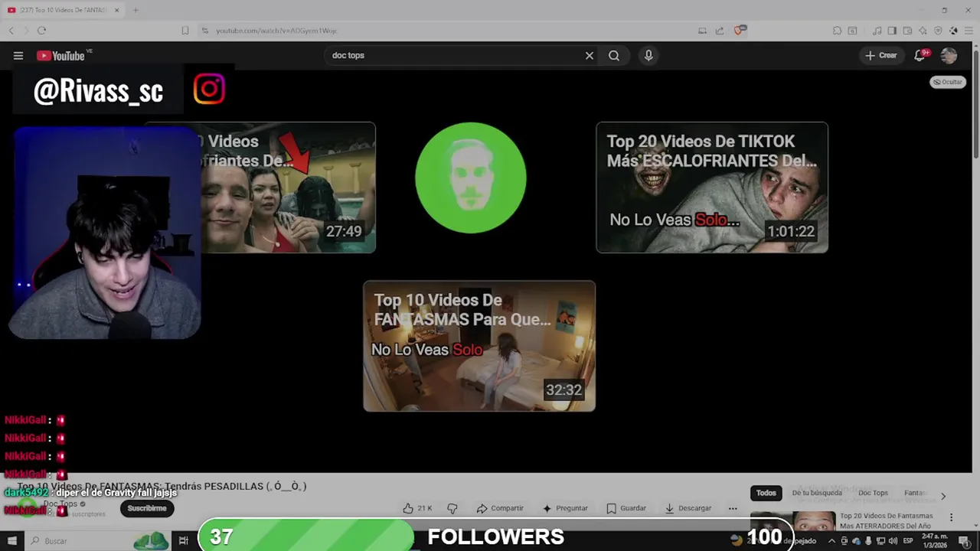Save the video with Guardar
Image resolution: width=980 pixels, height=551 pixels.
click(x=626, y=508)
